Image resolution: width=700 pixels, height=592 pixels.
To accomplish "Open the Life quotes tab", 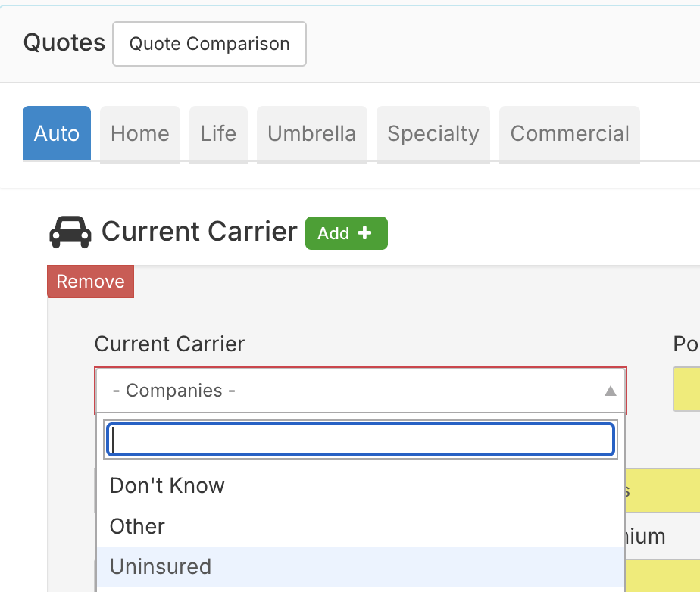I will pos(218,134).
